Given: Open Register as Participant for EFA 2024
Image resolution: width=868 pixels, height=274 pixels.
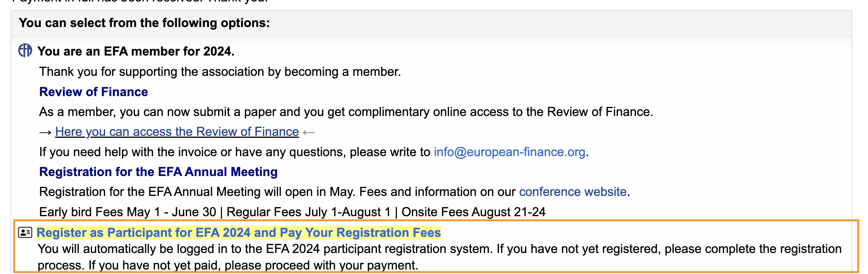Looking at the screenshot, I should point(239,233).
